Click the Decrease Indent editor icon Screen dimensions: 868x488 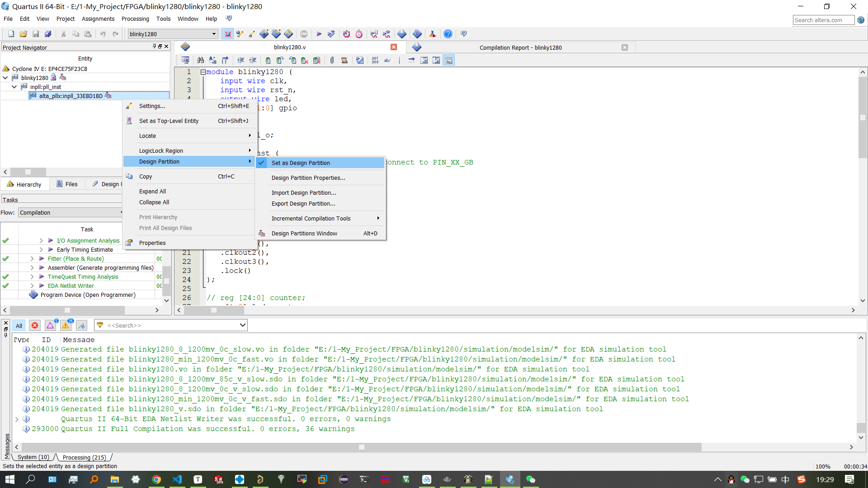coord(253,60)
